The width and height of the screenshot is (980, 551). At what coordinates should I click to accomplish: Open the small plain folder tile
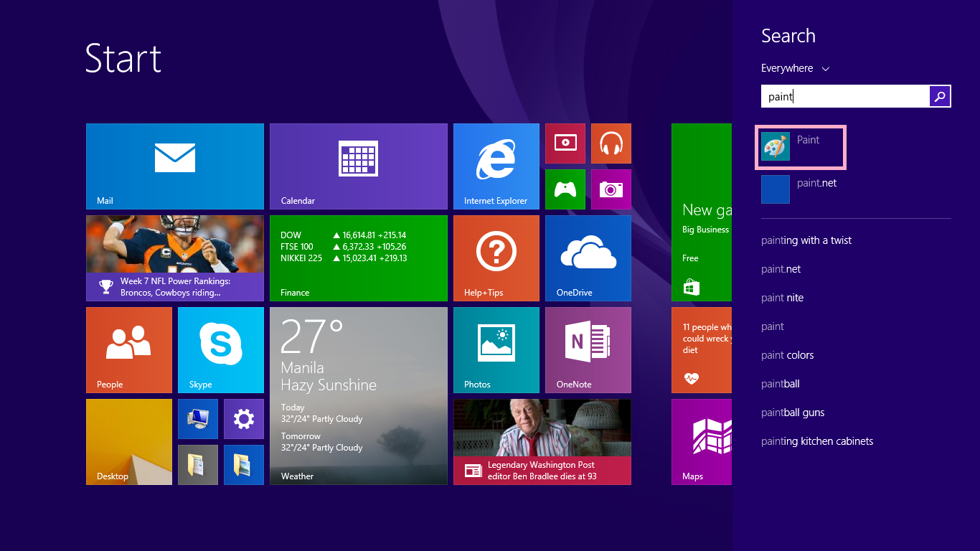coord(198,465)
